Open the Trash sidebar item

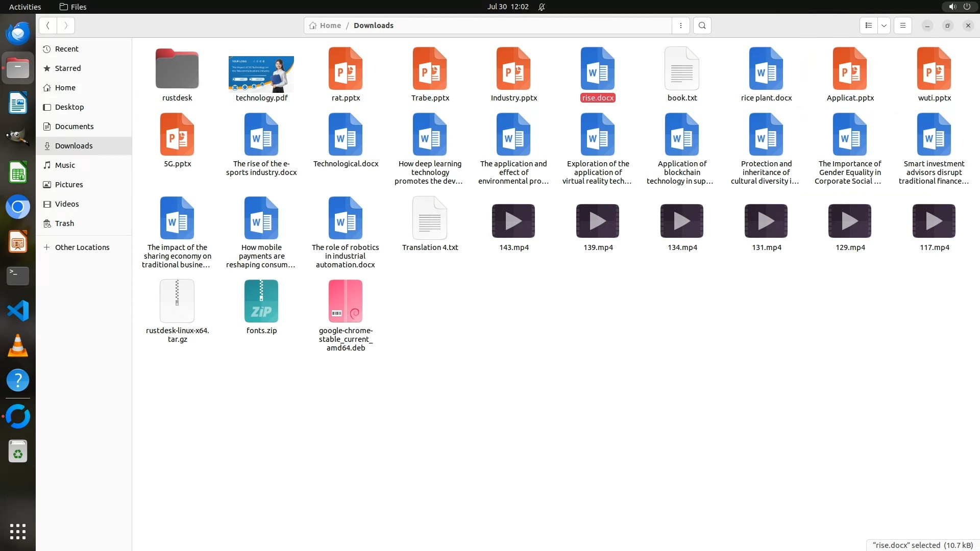coord(64,223)
